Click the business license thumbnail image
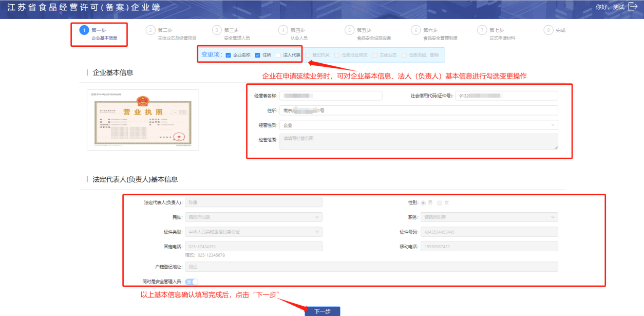The width and height of the screenshot is (644, 316). click(143, 120)
